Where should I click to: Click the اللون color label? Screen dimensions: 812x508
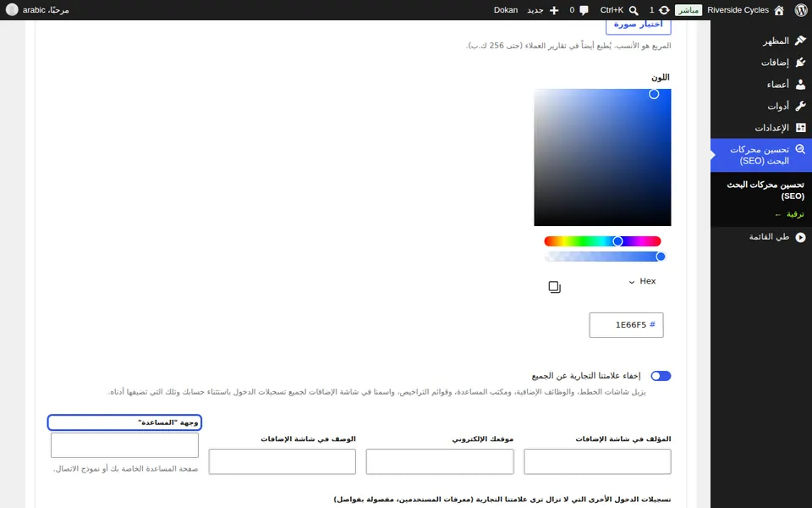coord(661,77)
